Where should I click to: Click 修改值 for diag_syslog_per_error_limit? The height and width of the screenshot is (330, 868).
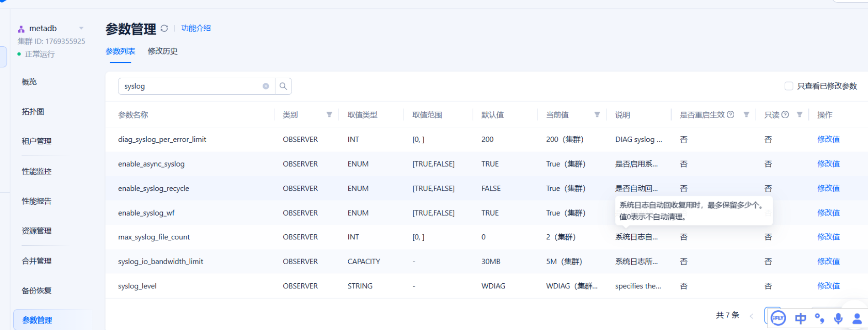(x=828, y=139)
